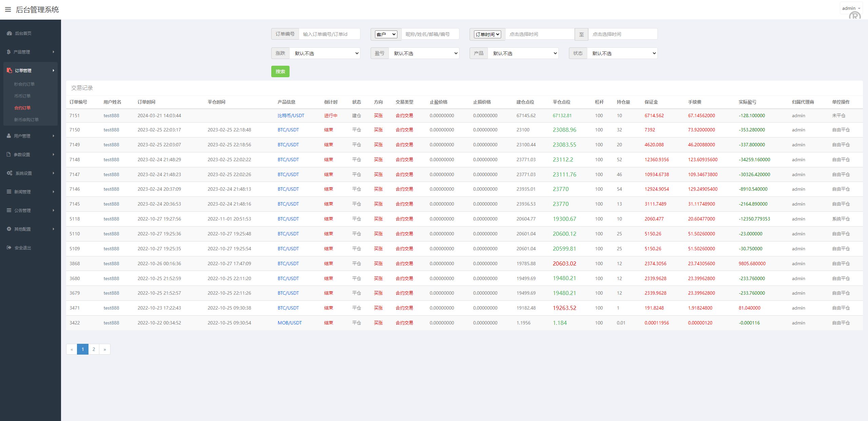
Task: Click the file icon beside 参数设置
Action: click(x=9, y=154)
